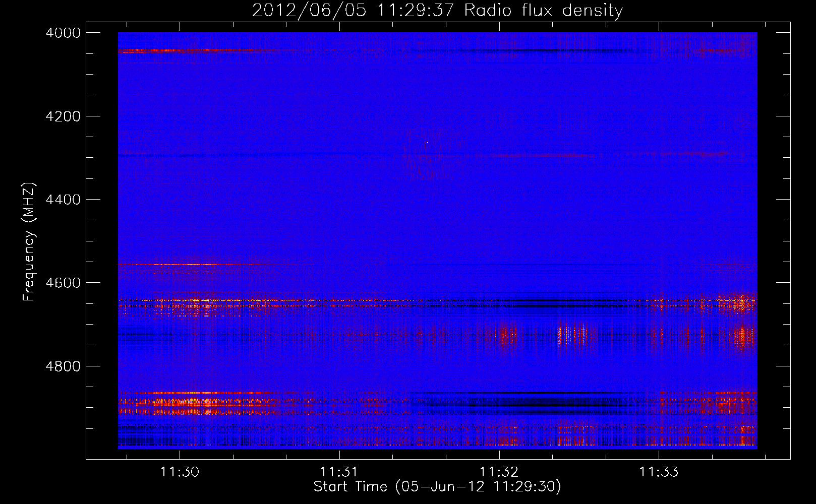Click the 11:30 time axis label
Image resolution: width=816 pixels, height=504 pixels.
coord(180,472)
